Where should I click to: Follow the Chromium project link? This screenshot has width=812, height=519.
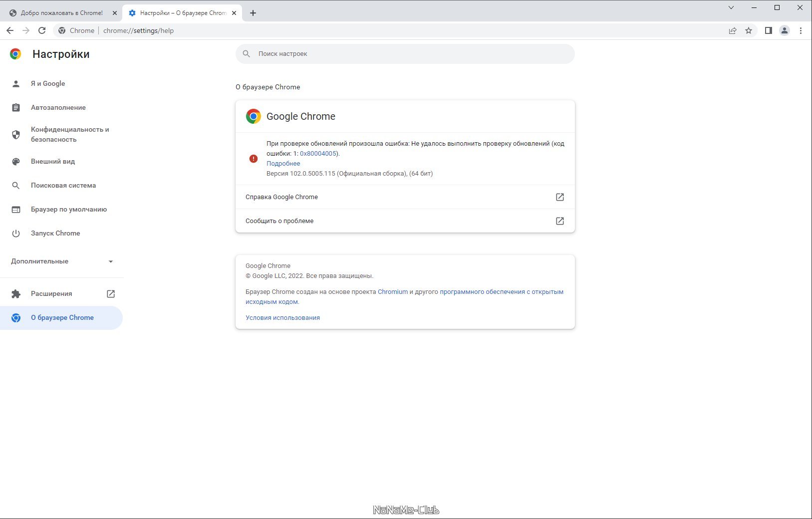[393, 292]
